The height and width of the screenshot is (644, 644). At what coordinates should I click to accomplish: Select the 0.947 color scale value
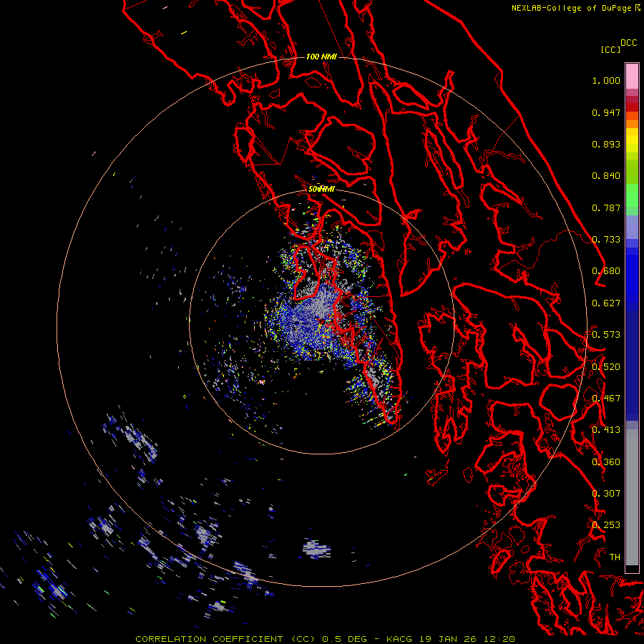[606, 112]
